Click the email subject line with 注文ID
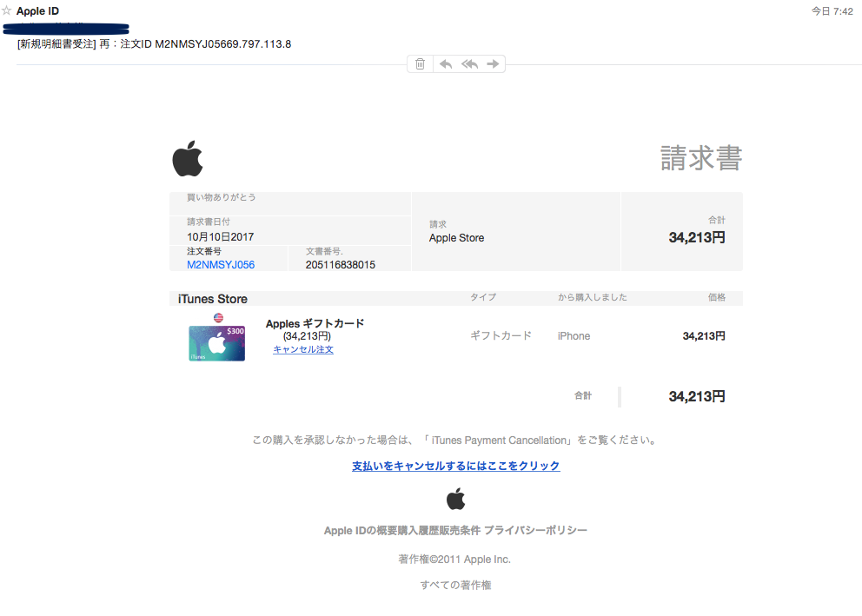Viewport: 862px width, 616px height. click(155, 44)
